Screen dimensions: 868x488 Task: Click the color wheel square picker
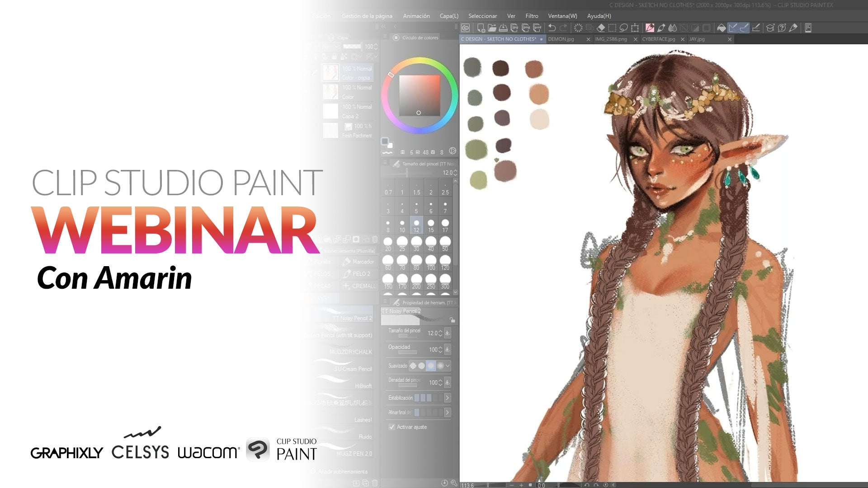coord(420,96)
